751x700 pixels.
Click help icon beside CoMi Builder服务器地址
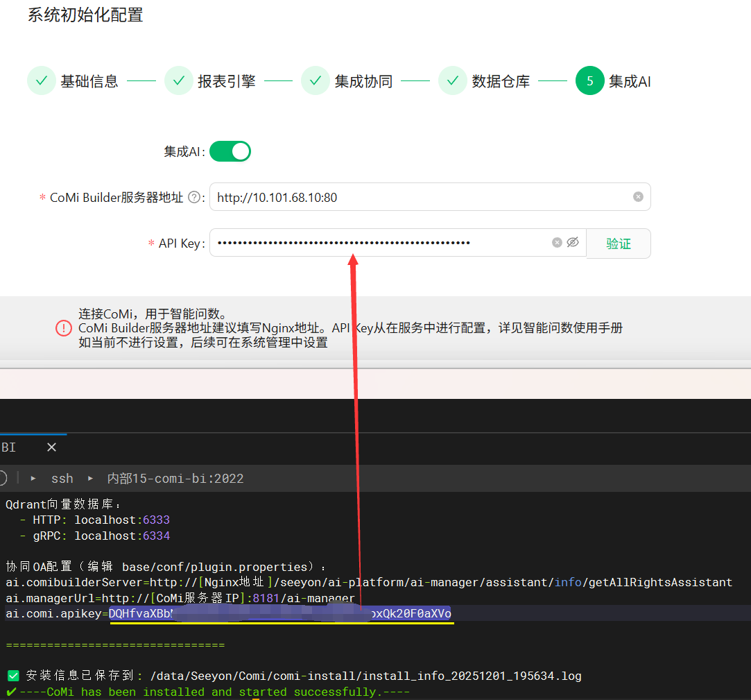194,198
